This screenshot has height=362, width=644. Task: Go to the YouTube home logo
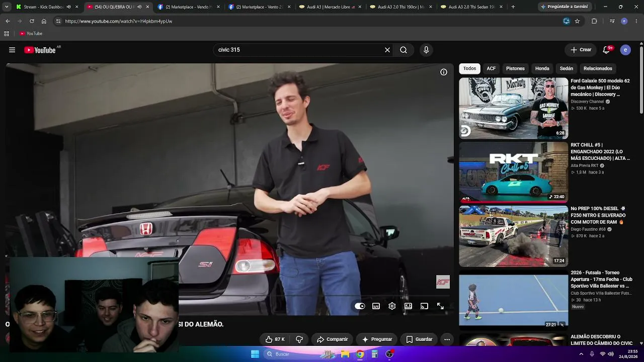40,50
